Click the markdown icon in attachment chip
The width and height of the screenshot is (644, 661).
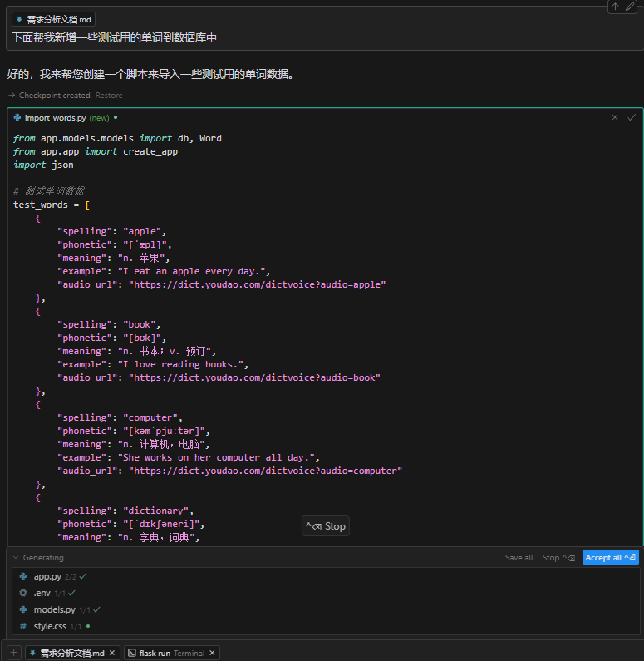click(19, 19)
